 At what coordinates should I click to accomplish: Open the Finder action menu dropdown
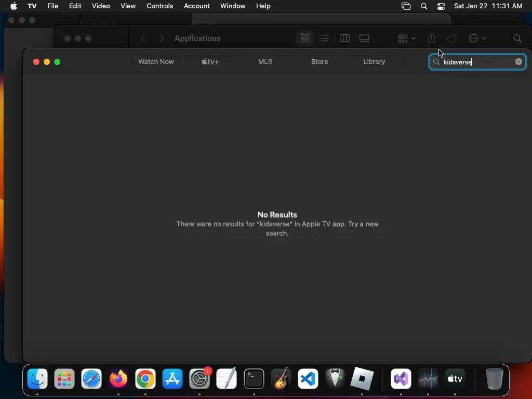[477, 38]
